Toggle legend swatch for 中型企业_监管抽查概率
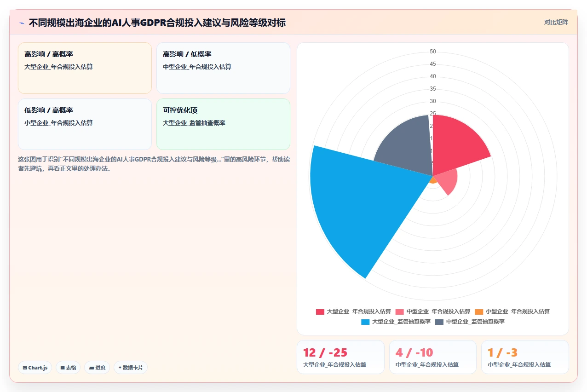 click(439, 322)
